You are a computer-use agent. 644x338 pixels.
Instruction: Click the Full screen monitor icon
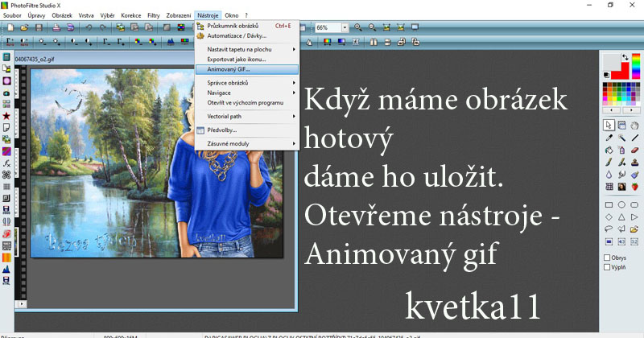click(415, 27)
